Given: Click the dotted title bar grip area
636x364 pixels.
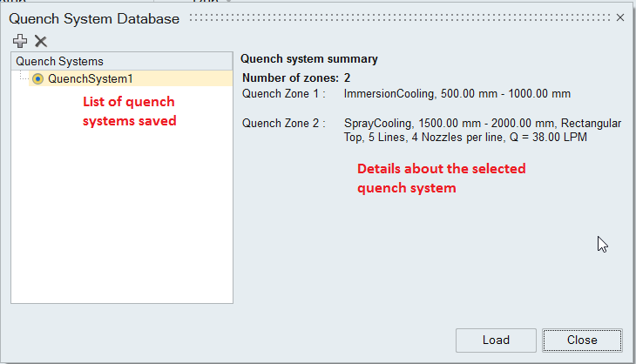Looking at the screenshot, I should pos(401,17).
